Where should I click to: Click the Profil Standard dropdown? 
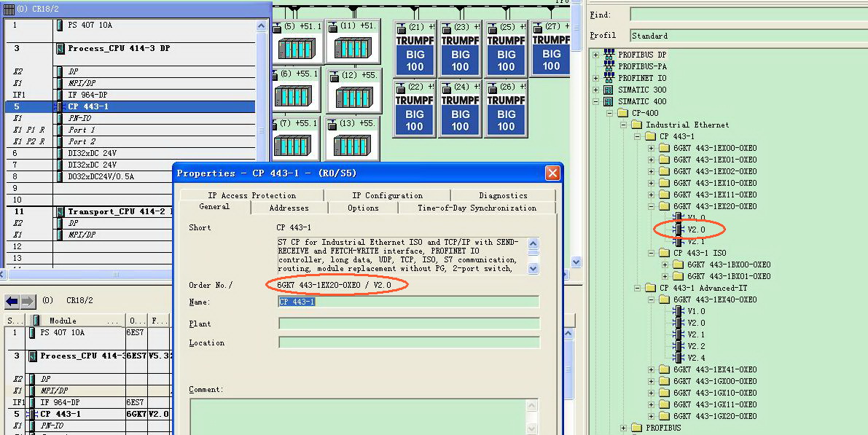[748, 36]
